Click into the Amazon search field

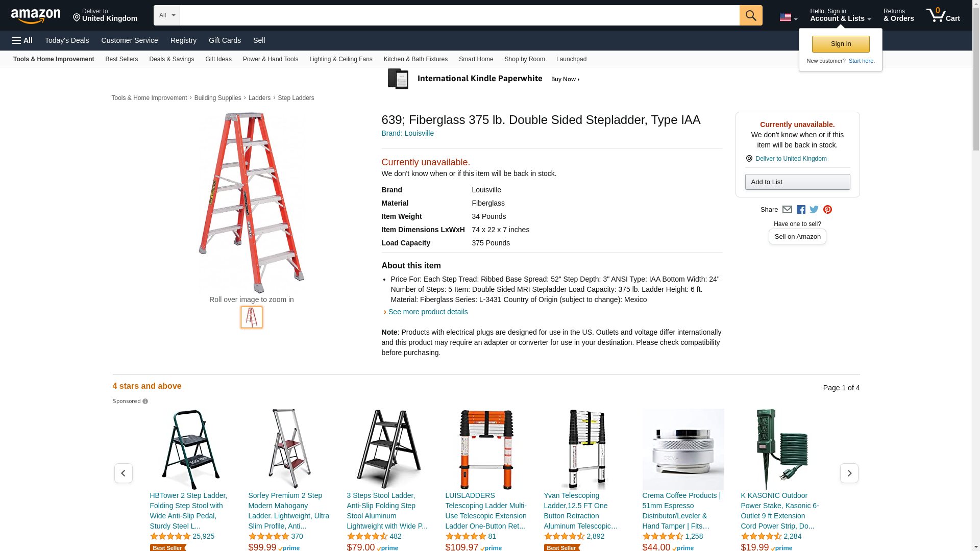[x=459, y=15]
